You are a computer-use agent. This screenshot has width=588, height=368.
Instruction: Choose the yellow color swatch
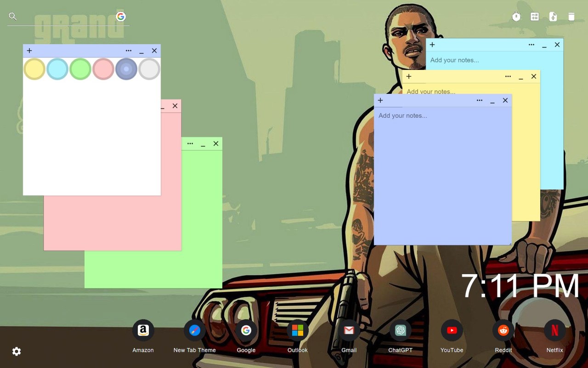point(34,69)
